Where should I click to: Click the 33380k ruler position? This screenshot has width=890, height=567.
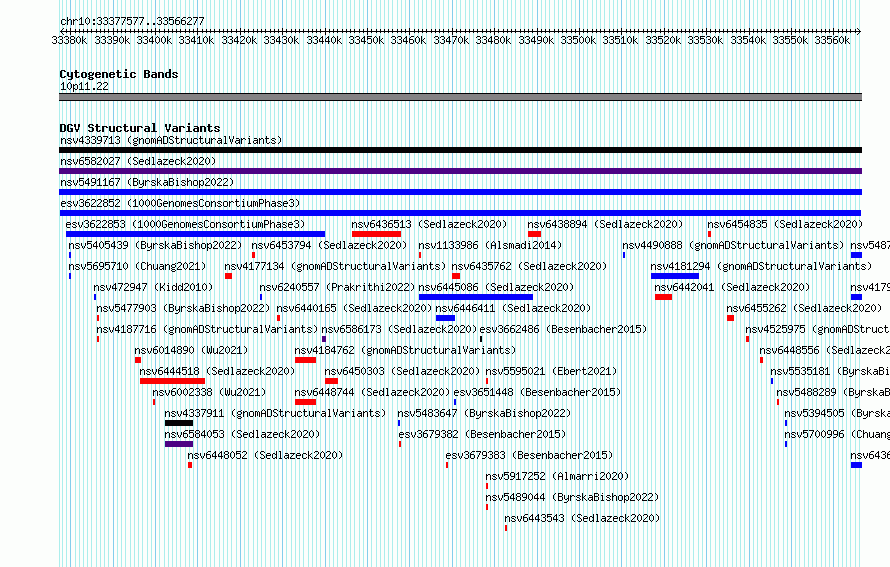69,40
